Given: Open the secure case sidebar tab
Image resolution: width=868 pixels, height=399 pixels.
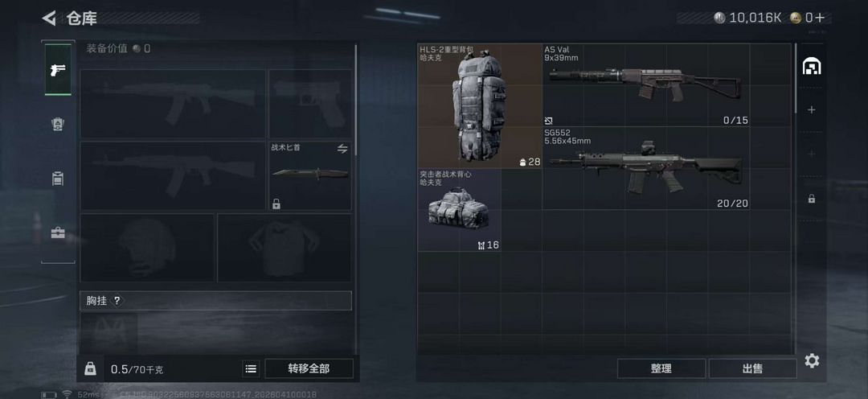Looking at the screenshot, I should coord(58,232).
